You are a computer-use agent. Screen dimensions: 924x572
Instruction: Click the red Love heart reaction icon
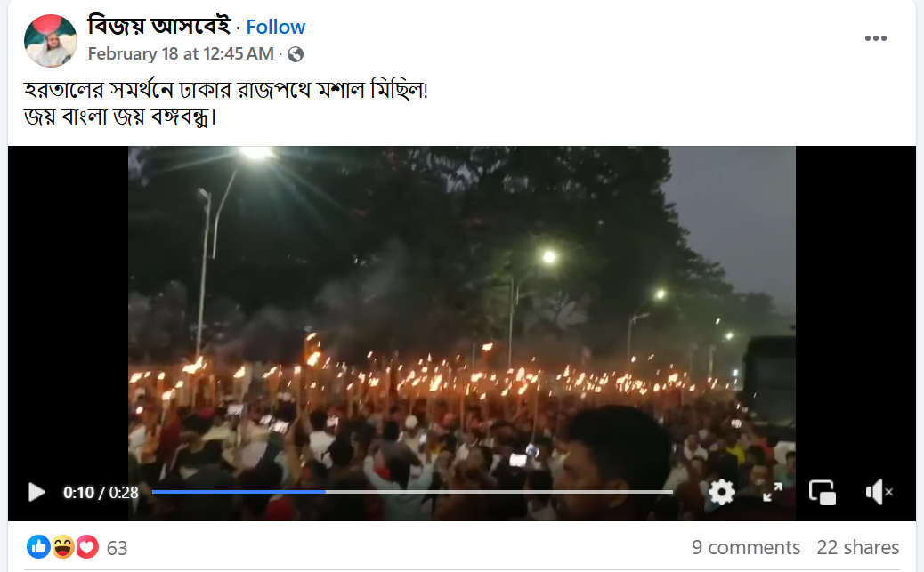(x=86, y=547)
